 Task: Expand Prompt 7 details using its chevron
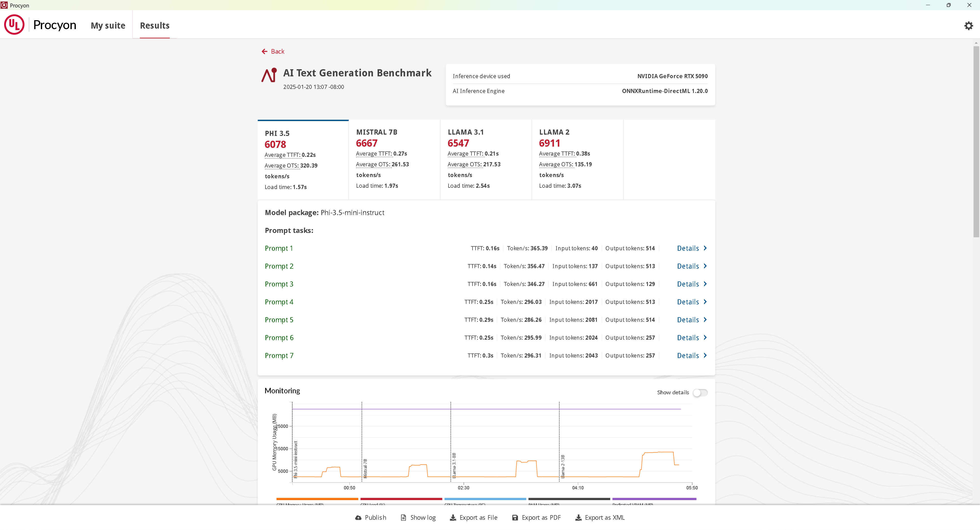tap(705, 356)
